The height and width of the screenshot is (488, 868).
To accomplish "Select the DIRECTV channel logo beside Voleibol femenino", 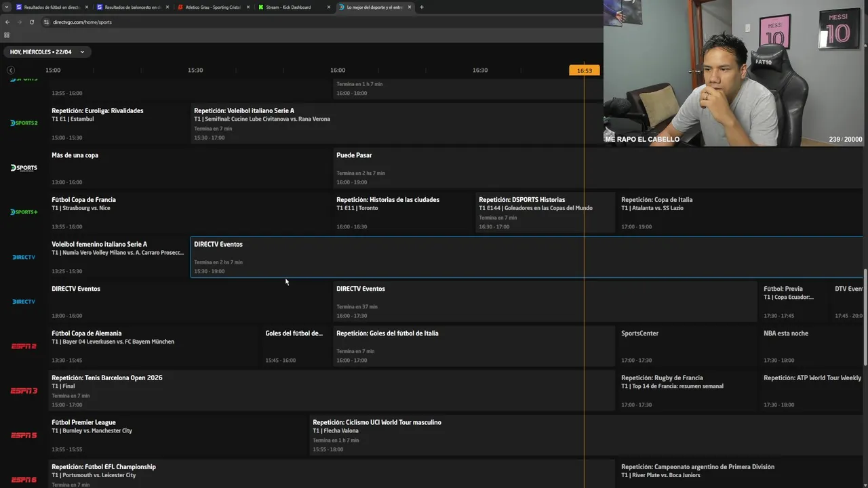I will click(24, 257).
